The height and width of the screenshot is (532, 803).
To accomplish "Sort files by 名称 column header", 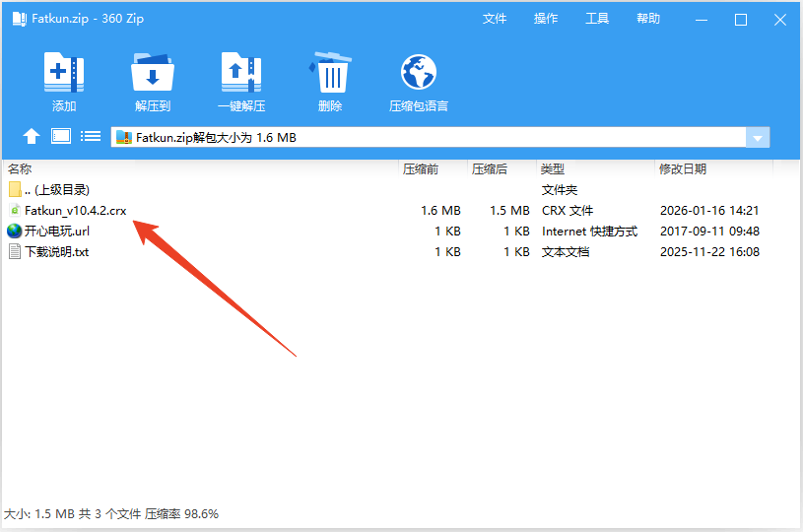I will click(x=20, y=169).
